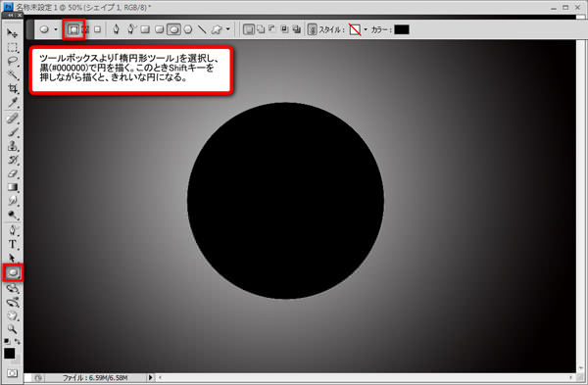Select the Move tool
Screen dimensions: 588x385
pos(13,33)
